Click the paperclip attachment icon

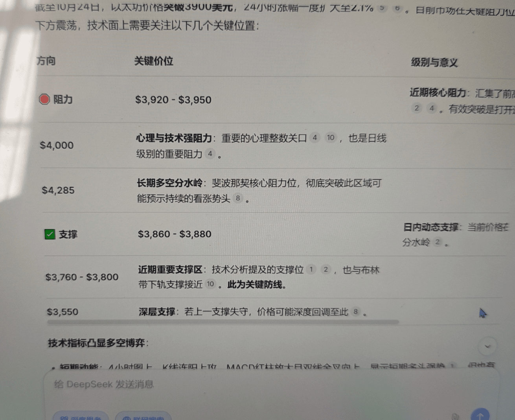(x=455, y=416)
